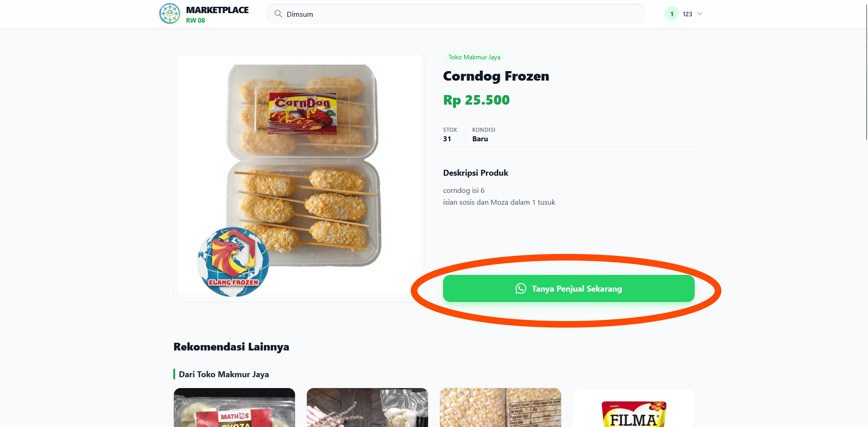868x427 pixels.
Task: Open the Toko Makmur Jaya store tag
Action: 474,57
